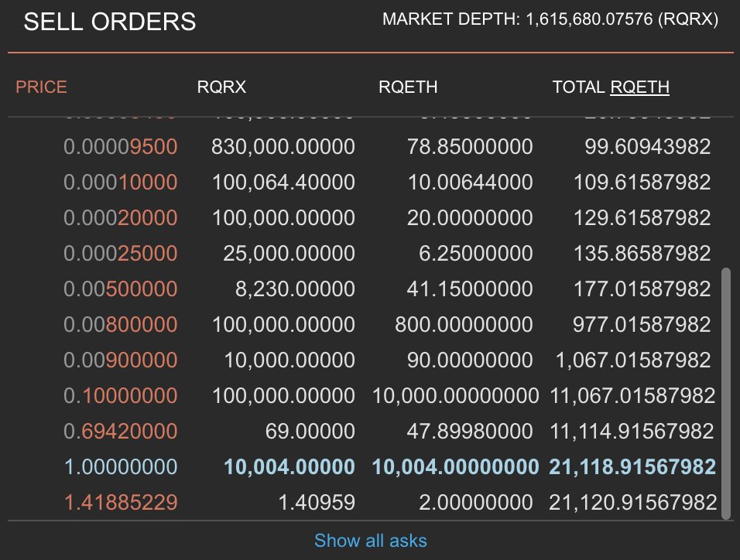The image size is (740, 560).
Task: Click the 69.00000 RQRX amount
Action: click(x=310, y=431)
